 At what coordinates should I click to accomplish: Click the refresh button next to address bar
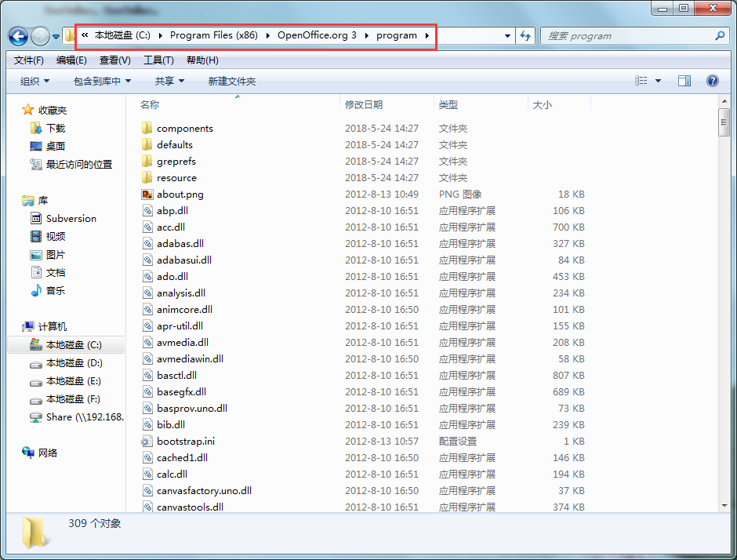[x=525, y=36]
